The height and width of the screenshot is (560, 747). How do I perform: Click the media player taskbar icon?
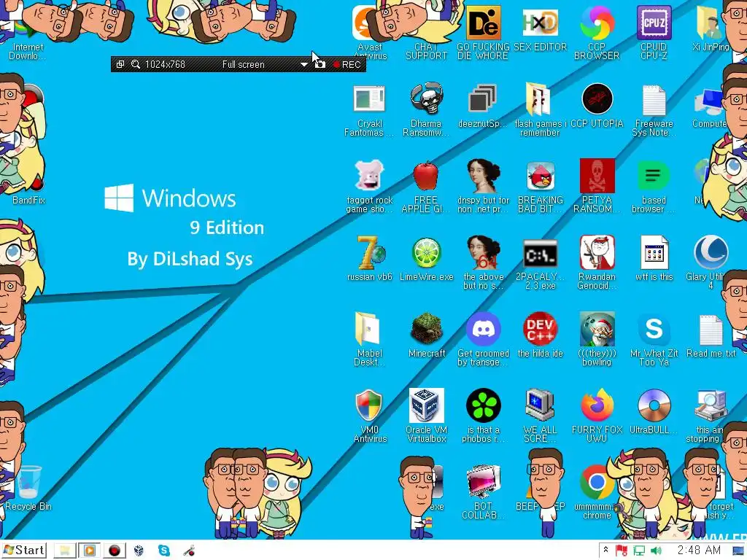(x=90, y=551)
